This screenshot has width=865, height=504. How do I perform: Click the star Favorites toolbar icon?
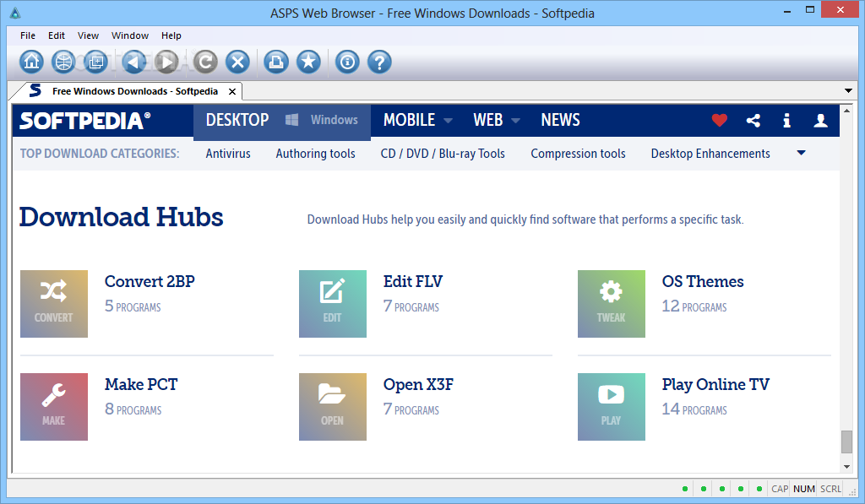(308, 62)
